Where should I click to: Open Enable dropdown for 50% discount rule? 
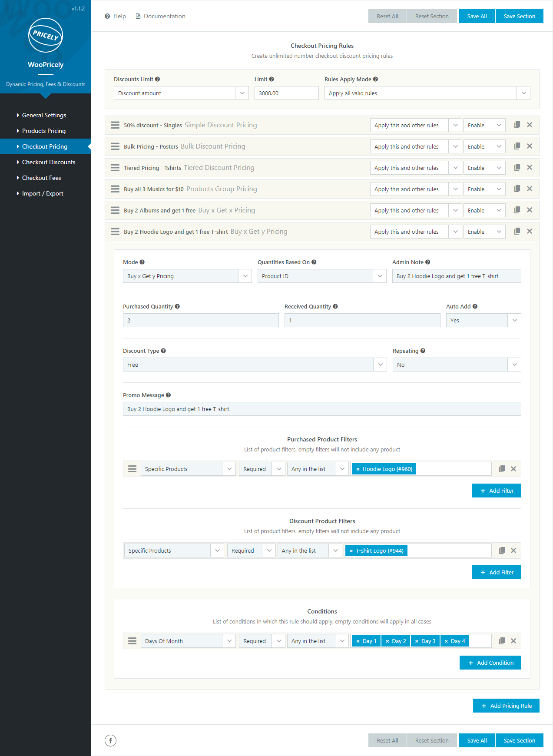click(484, 125)
